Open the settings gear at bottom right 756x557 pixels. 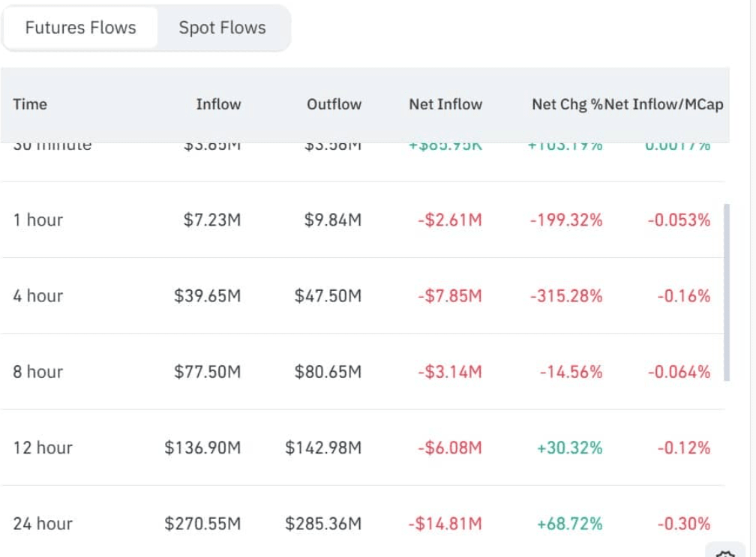tap(726, 553)
